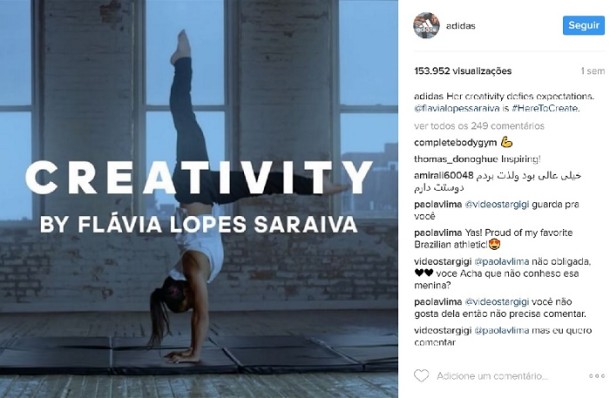The width and height of the screenshot is (610, 398).
Task: Open videostargigi profile on não obrigada comment
Action: click(443, 262)
